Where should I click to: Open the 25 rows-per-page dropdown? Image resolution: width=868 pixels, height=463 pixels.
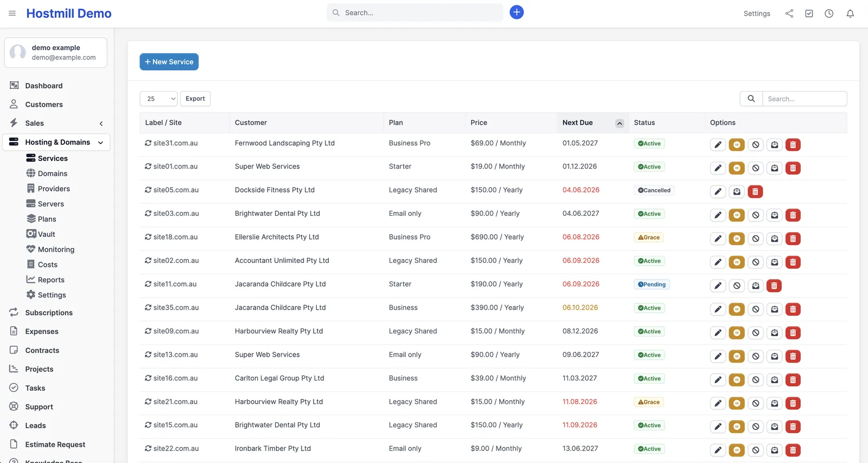click(x=158, y=99)
